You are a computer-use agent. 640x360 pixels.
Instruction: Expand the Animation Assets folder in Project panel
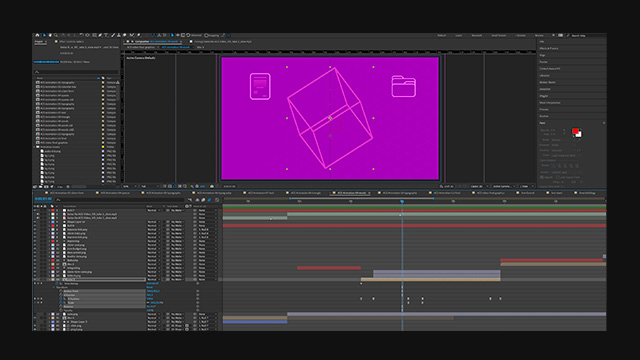click(35, 147)
